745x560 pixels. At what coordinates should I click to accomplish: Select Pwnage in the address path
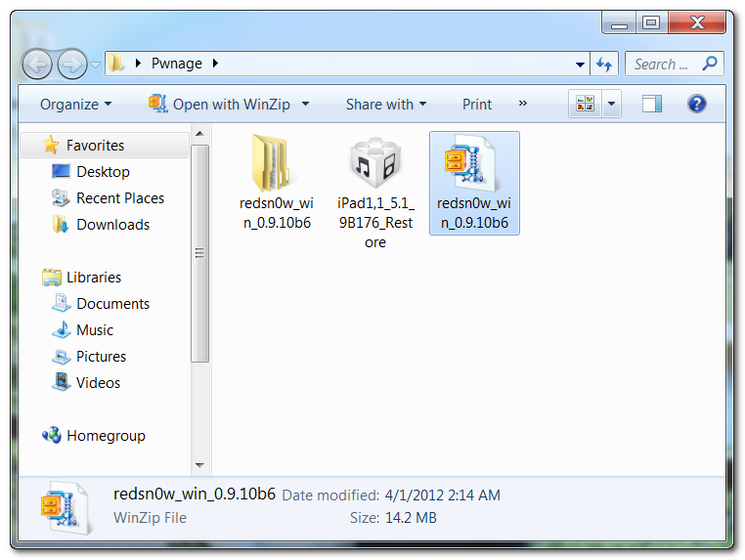pos(177,64)
